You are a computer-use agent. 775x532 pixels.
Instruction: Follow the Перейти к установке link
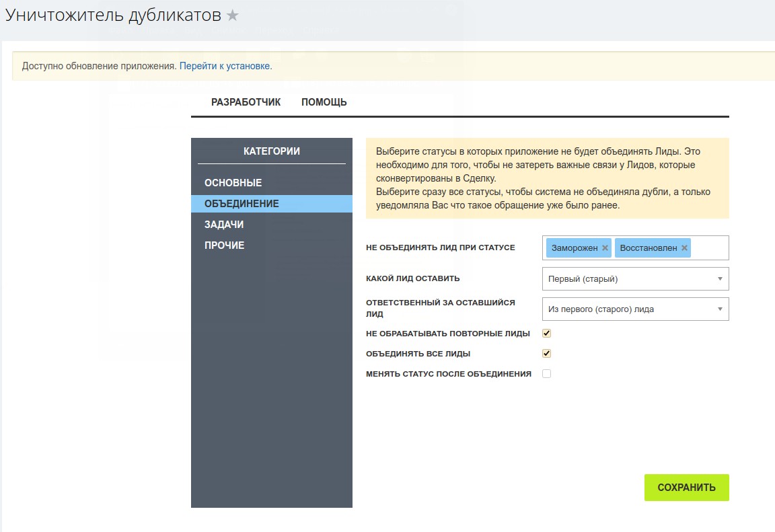coord(225,66)
